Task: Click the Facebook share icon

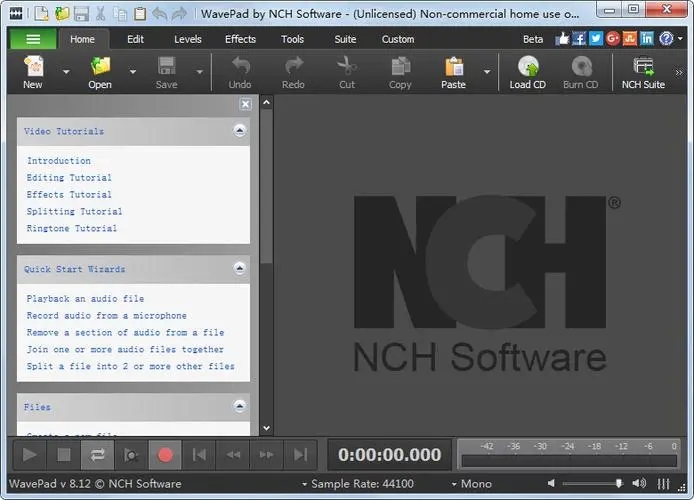Action: click(x=579, y=39)
